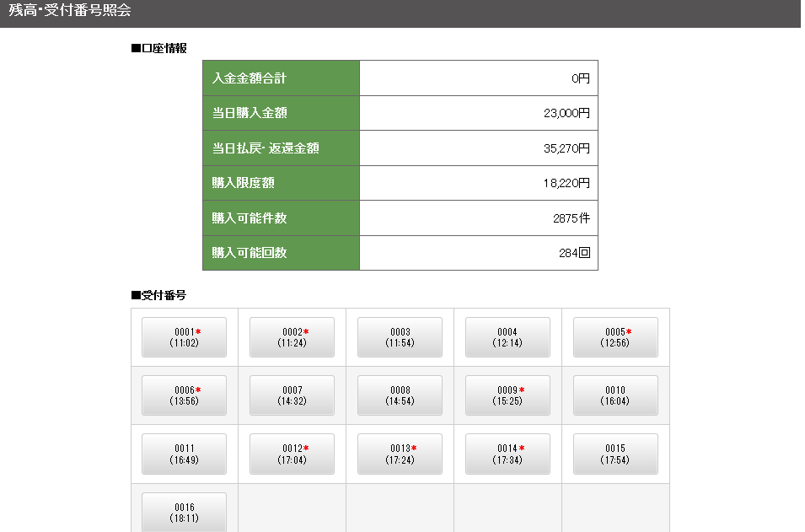
Task: Open receipt number 0002 (11:24)
Action: click(292, 337)
